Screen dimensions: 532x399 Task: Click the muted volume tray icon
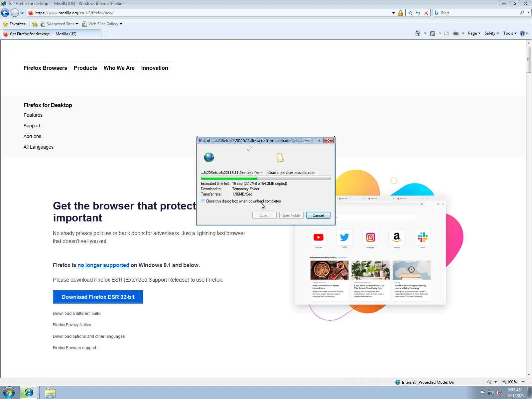(498, 393)
